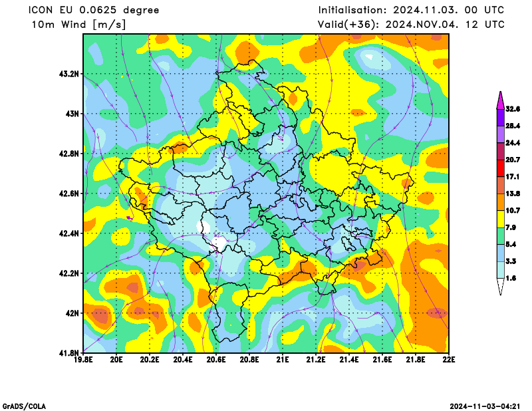Click the salmon-red colorbar segment
The height and width of the screenshot is (411, 532).
coord(501,186)
